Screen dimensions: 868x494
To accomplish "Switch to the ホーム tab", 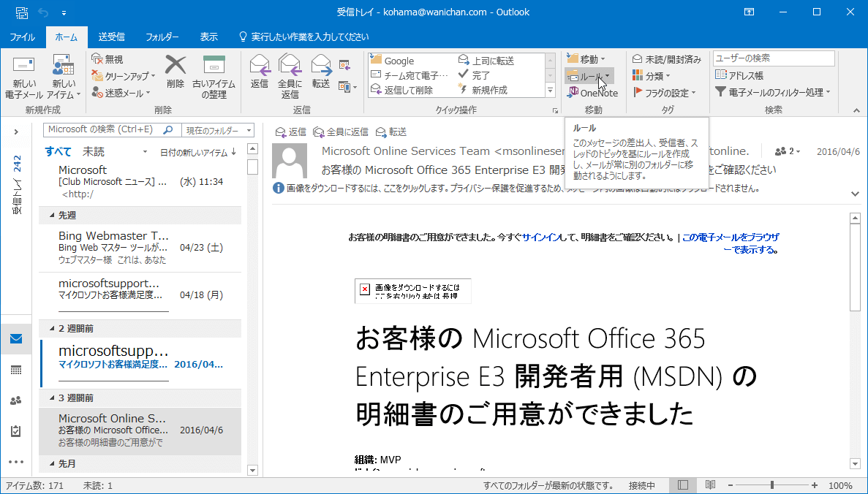I will pyautogui.click(x=67, y=37).
